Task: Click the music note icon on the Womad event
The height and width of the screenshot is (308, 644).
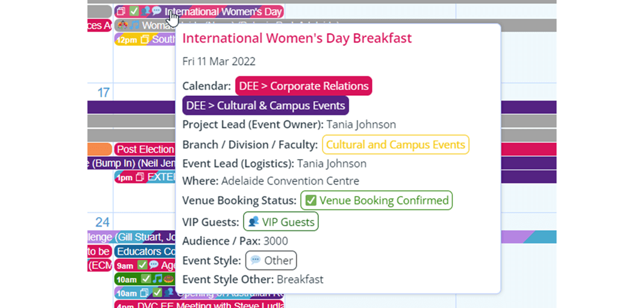Action: click(x=134, y=26)
